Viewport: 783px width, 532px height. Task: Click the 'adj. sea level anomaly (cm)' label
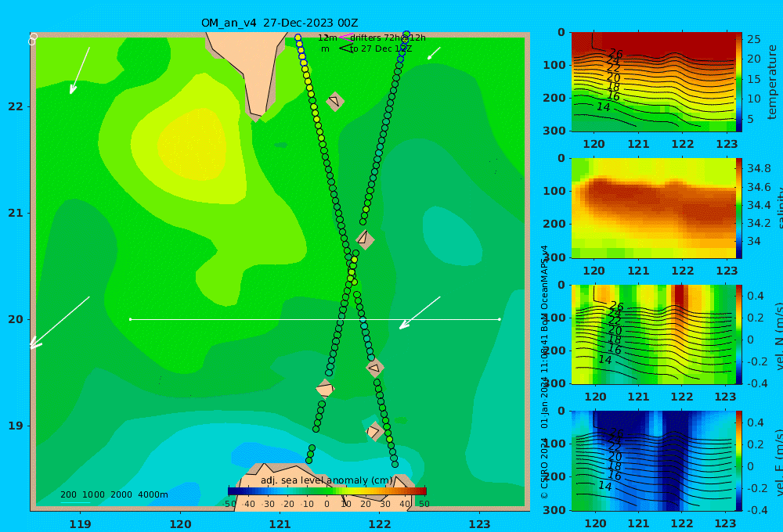[326, 480]
